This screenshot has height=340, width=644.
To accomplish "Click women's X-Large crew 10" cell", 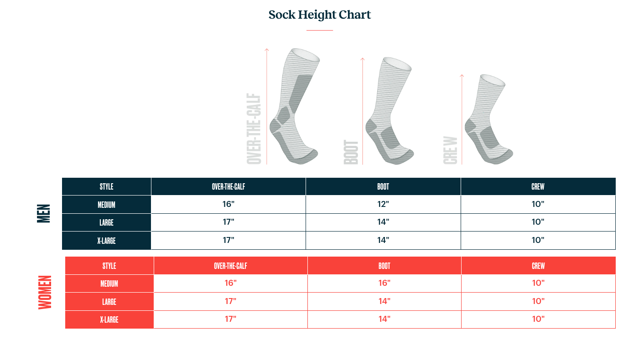I will [x=538, y=319].
